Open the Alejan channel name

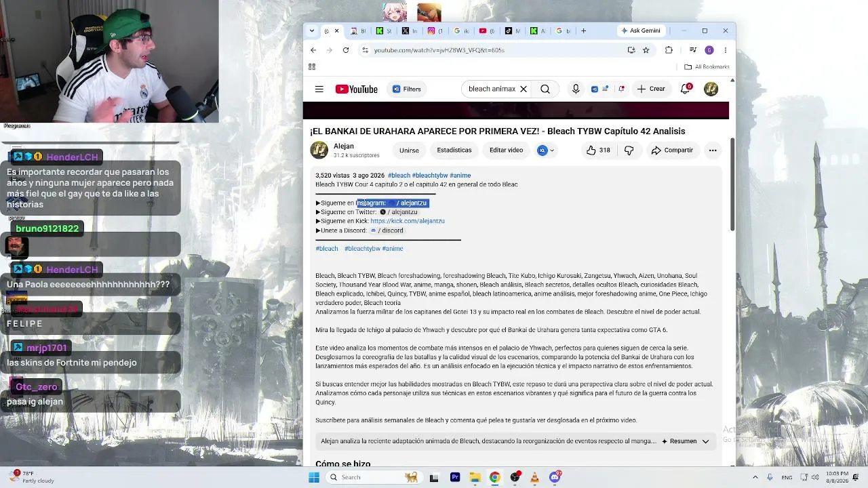click(x=344, y=146)
